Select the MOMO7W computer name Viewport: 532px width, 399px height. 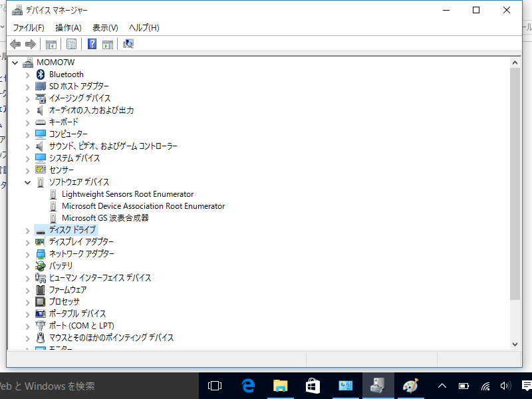click(x=55, y=63)
